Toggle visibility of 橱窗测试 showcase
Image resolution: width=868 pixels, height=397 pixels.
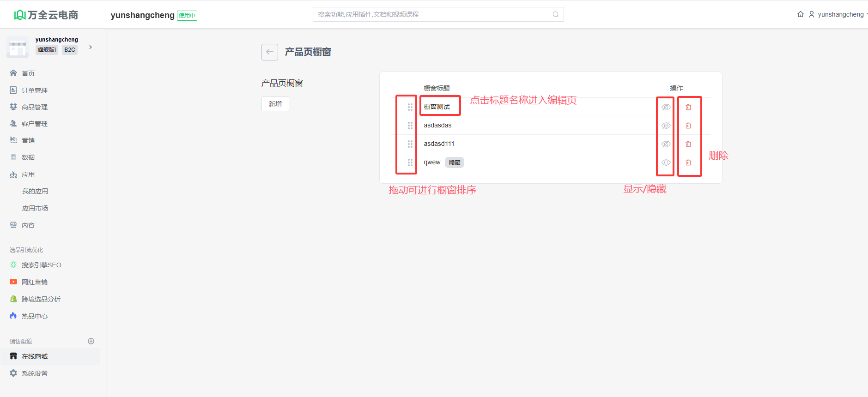[666, 107]
